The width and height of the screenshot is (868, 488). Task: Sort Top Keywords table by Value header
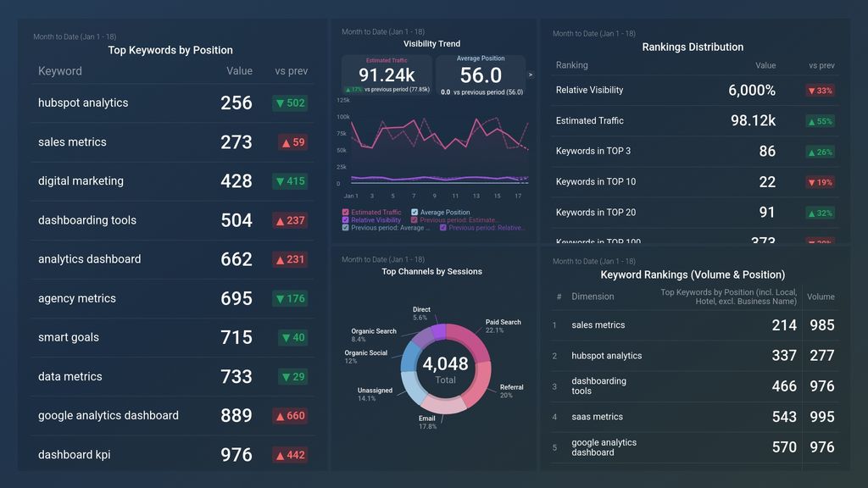tap(239, 71)
